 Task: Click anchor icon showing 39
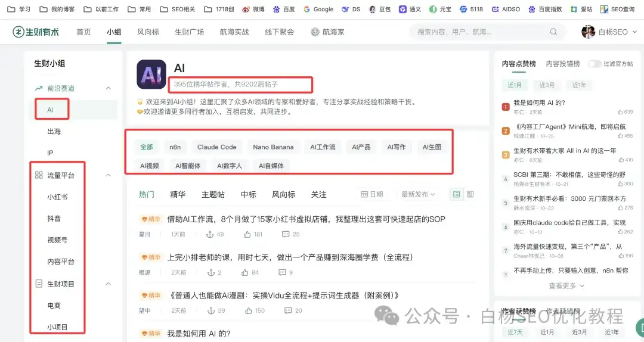211,311
